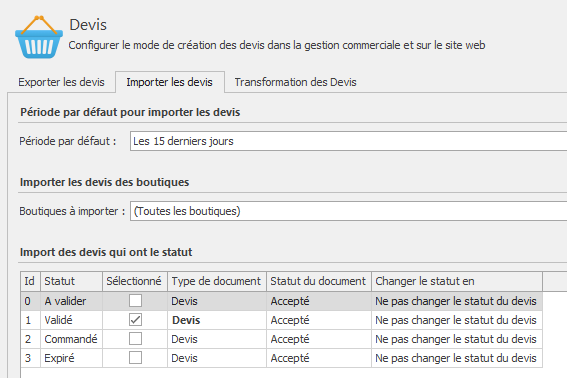The width and height of the screenshot is (567, 378).
Task: Switch to Exporter les devis tab
Action: (61, 82)
